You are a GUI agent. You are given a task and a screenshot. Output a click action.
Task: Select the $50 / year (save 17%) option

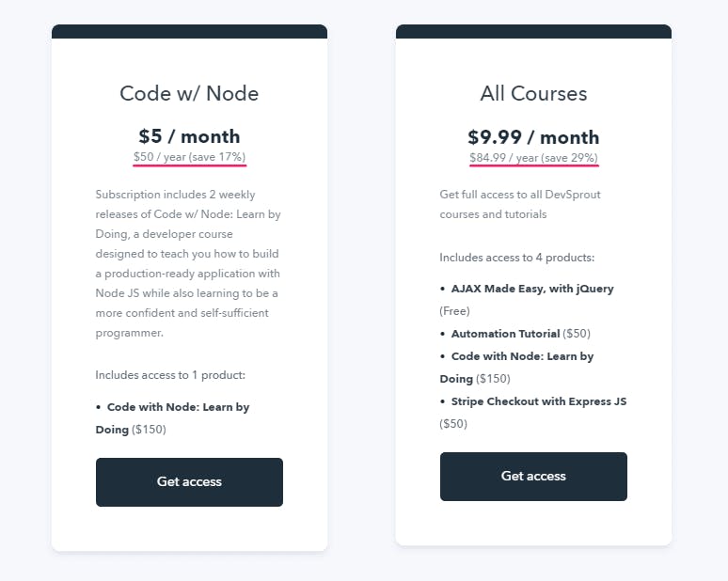point(189,157)
